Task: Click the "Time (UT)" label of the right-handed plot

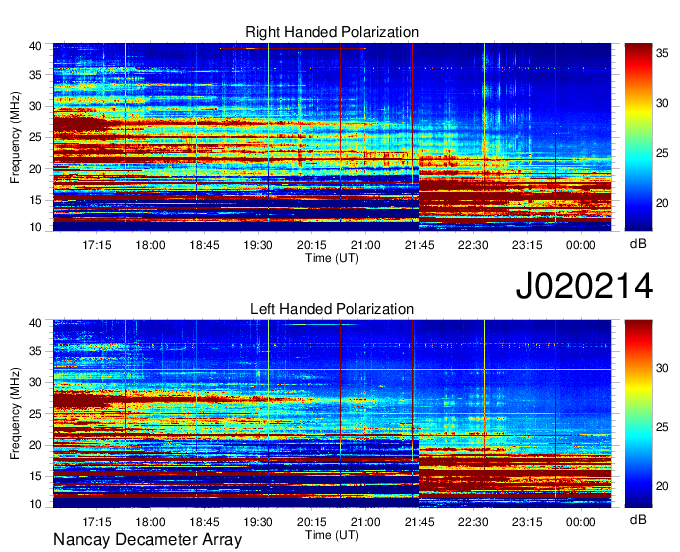Action: (x=332, y=258)
